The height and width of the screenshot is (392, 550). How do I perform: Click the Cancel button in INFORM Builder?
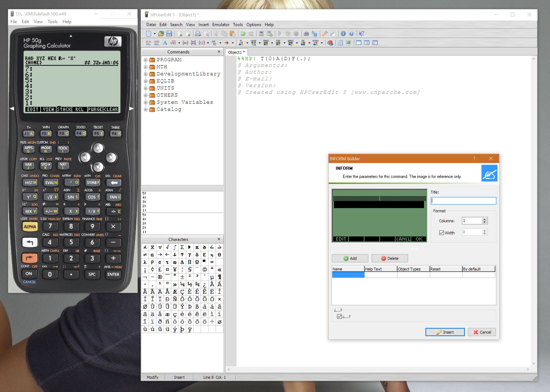tap(482, 332)
